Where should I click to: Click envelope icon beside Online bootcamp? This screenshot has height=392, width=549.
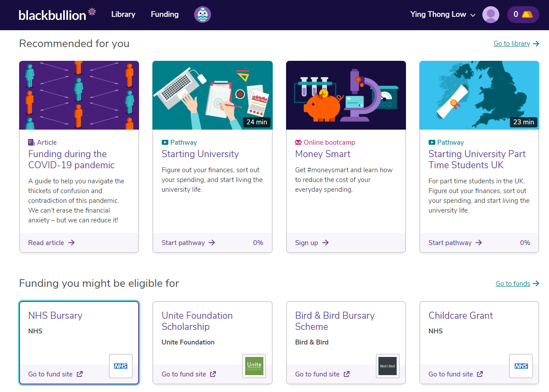[x=298, y=143]
